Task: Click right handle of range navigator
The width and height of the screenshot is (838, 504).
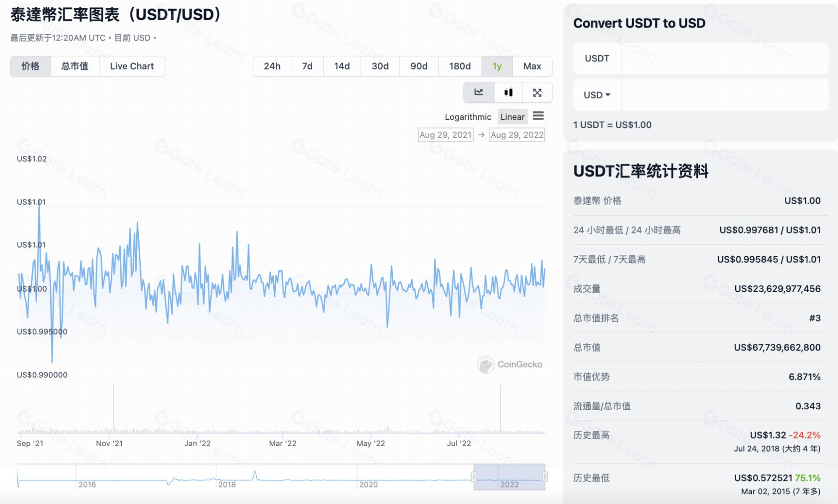Action: tap(545, 477)
